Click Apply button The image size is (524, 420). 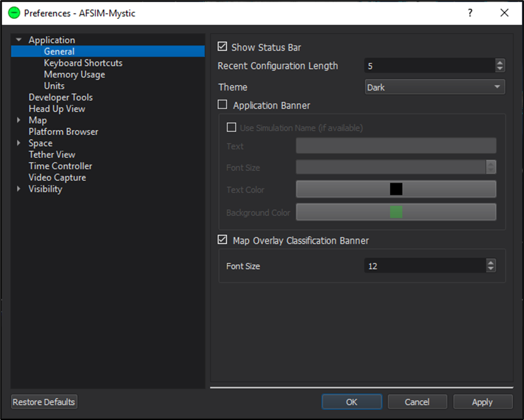tap(483, 402)
